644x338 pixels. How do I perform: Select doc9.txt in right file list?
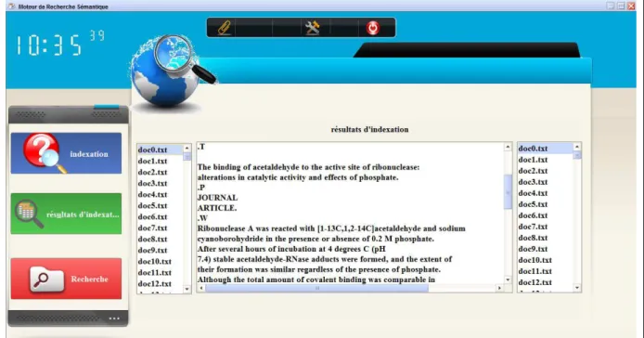[x=545, y=248]
